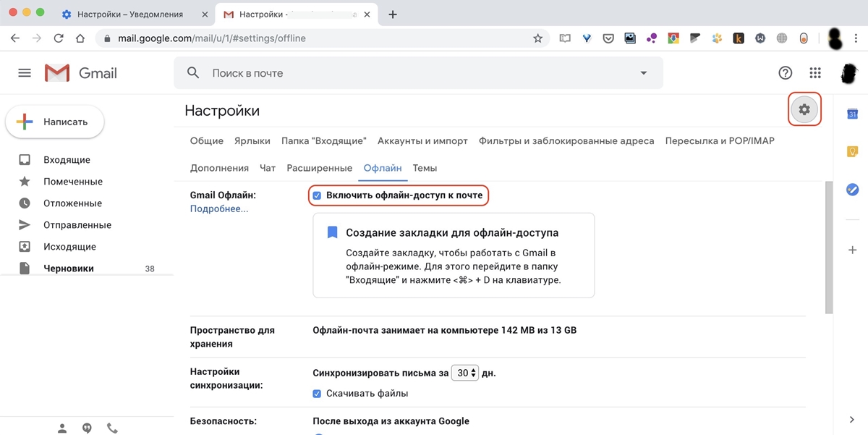Click the browser address bar URL
This screenshot has width=868, height=435.
coord(211,38)
